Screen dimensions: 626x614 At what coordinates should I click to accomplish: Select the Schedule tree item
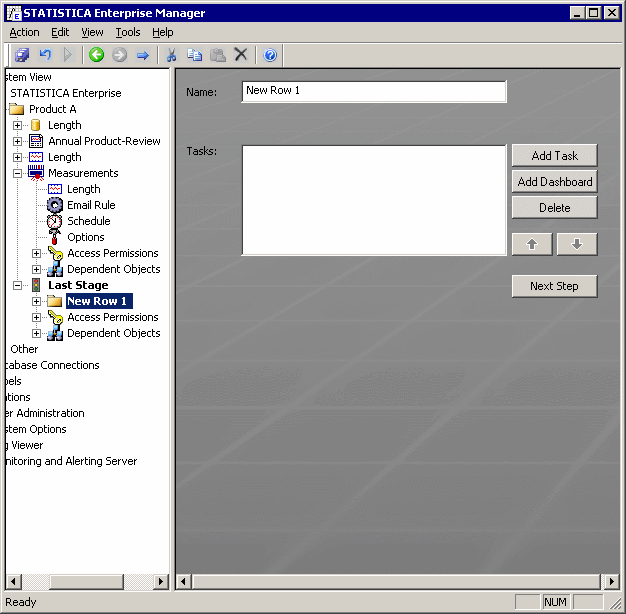[x=89, y=221]
